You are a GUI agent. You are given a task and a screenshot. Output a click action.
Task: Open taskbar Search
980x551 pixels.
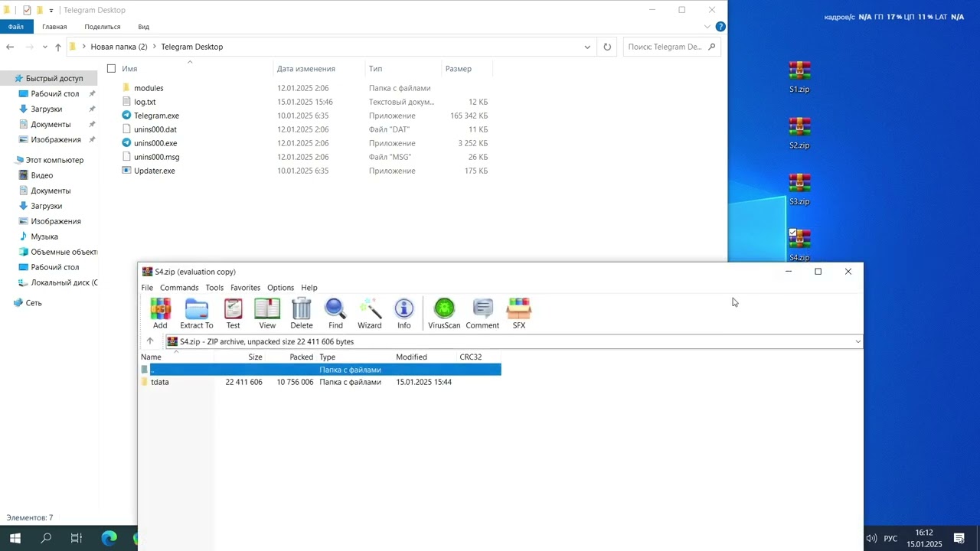pos(46,538)
